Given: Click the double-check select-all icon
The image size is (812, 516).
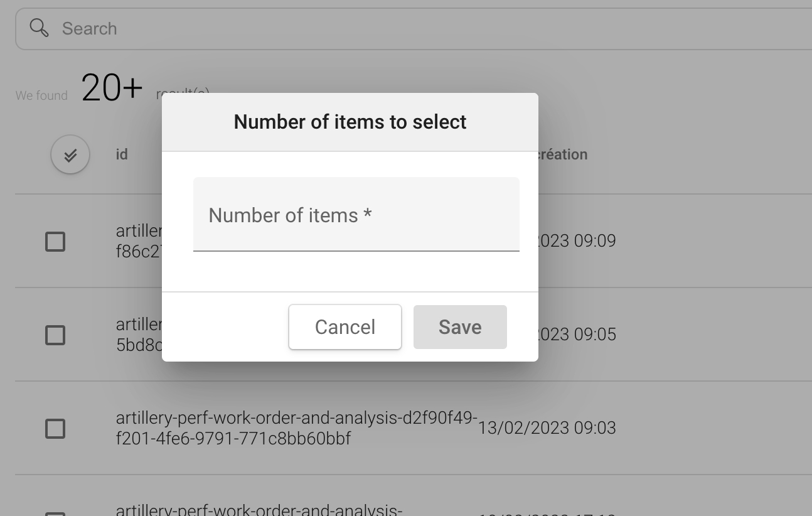Looking at the screenshot, I should tap(70, 154).
